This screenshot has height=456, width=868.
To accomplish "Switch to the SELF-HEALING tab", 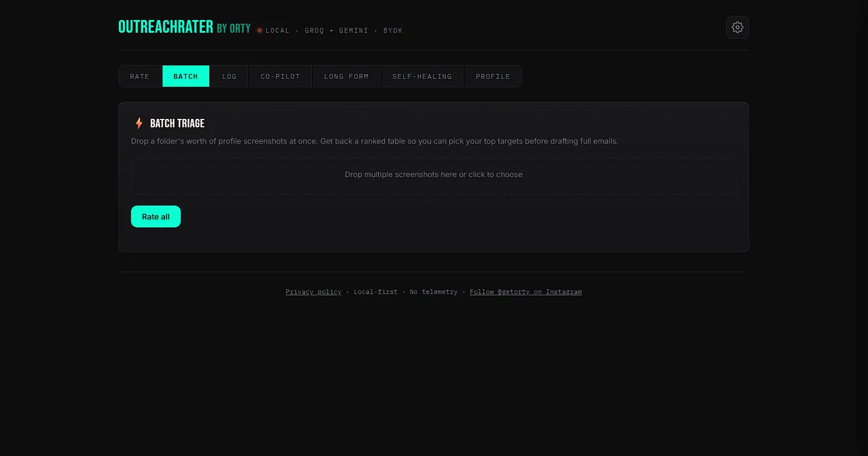I will click(x=422, y=76).
